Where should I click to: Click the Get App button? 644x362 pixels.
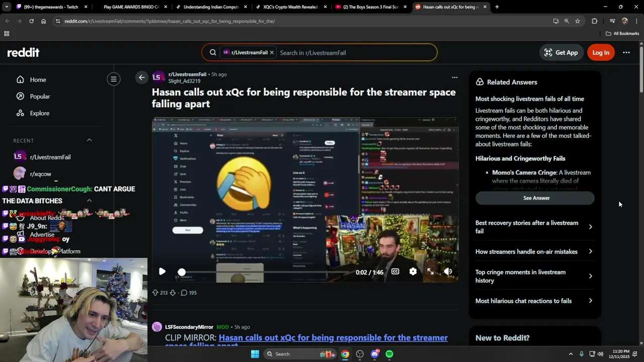pyautogui.click(x=561, y=52)
